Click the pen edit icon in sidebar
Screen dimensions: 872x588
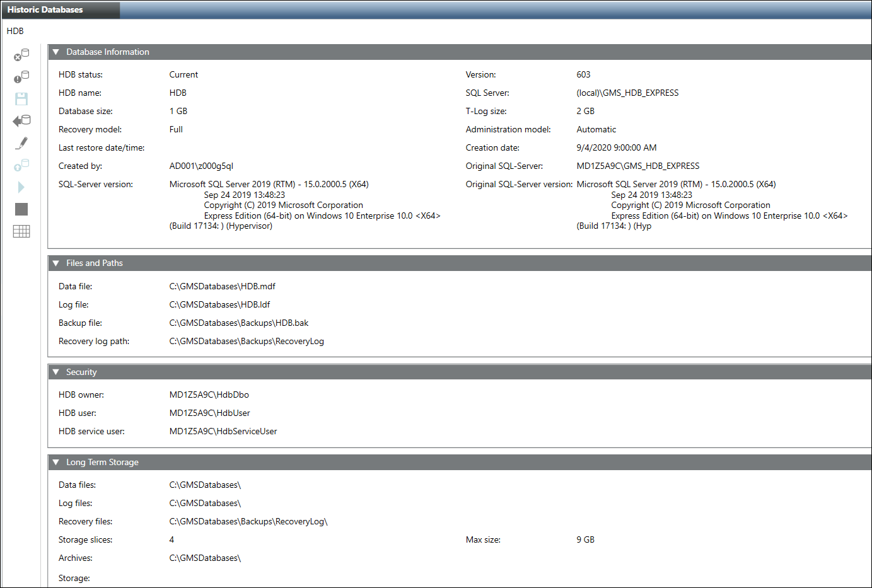point(21,143)
